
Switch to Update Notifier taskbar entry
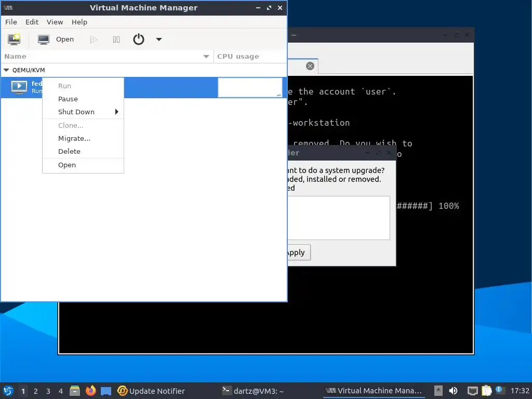pos(151,391)
